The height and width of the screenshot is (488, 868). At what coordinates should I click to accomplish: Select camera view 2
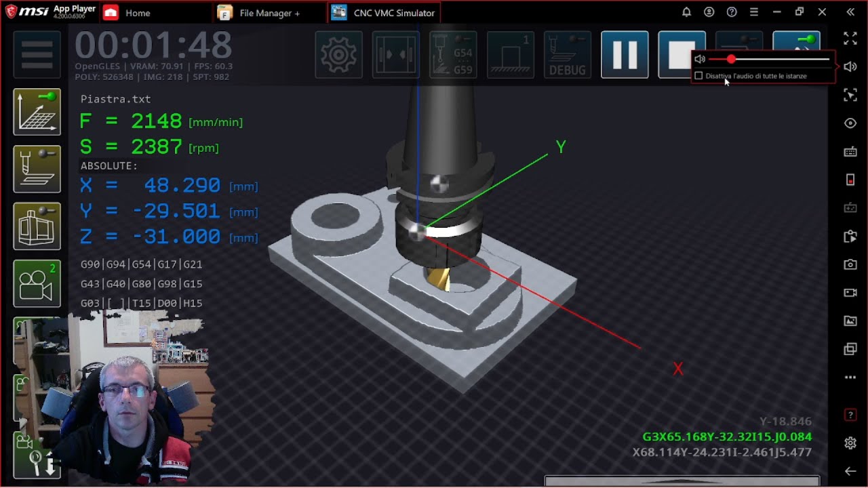(37, 283)
